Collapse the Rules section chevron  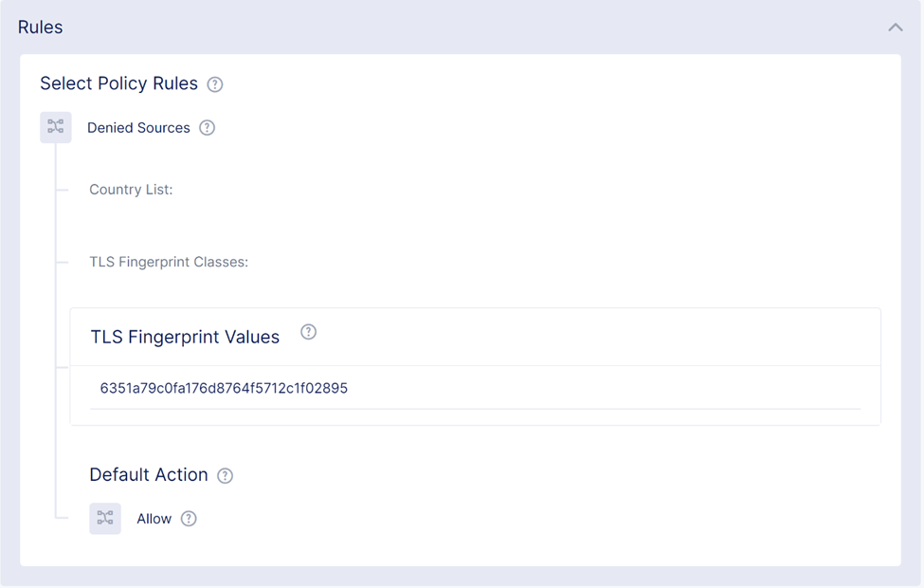[895, 28]
